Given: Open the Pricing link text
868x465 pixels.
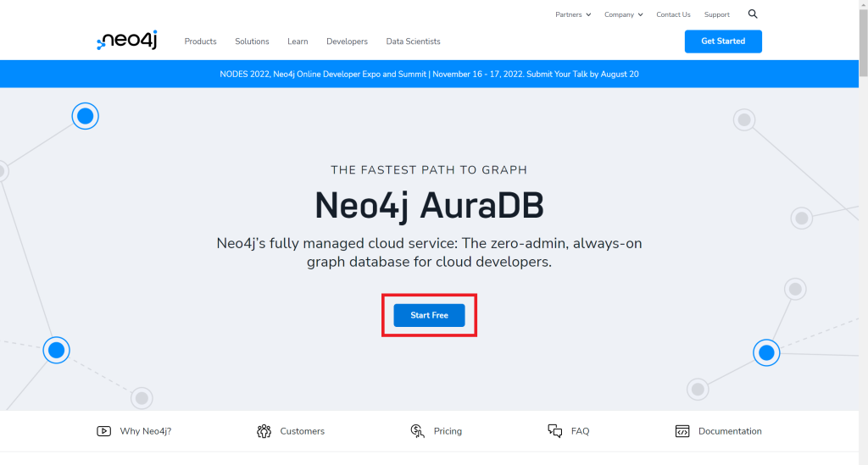Looking at the screenshot, I should pyautogui.click(x=448, y=431).
